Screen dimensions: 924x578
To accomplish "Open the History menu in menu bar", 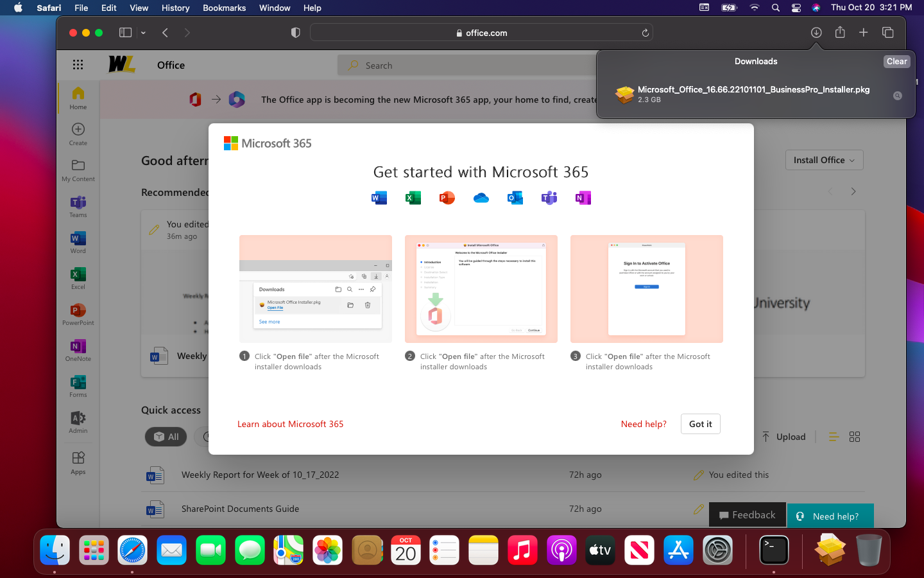I will (x=175, y=8).
